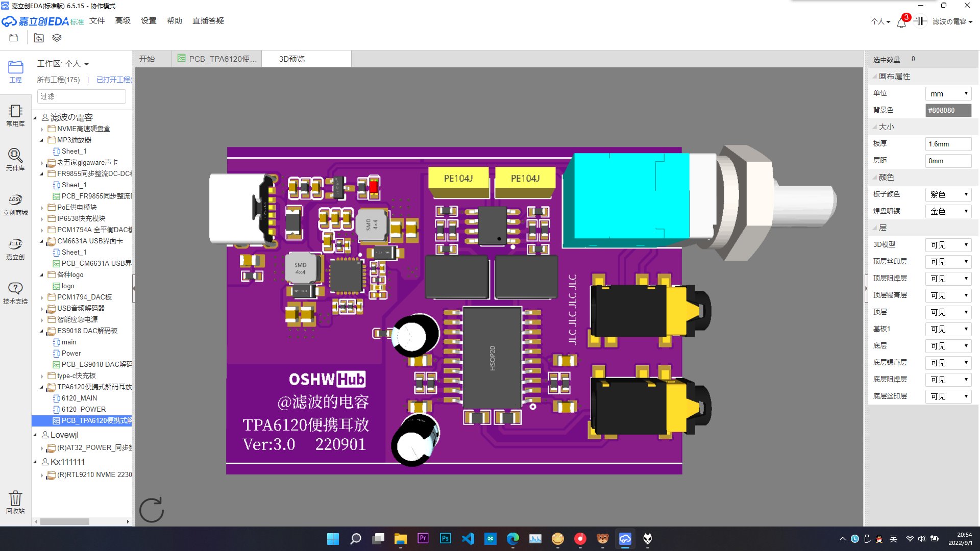The image size is (980, 551).
Task: Open the 立创商城 LCSC store icon
Action: (15, 204)
